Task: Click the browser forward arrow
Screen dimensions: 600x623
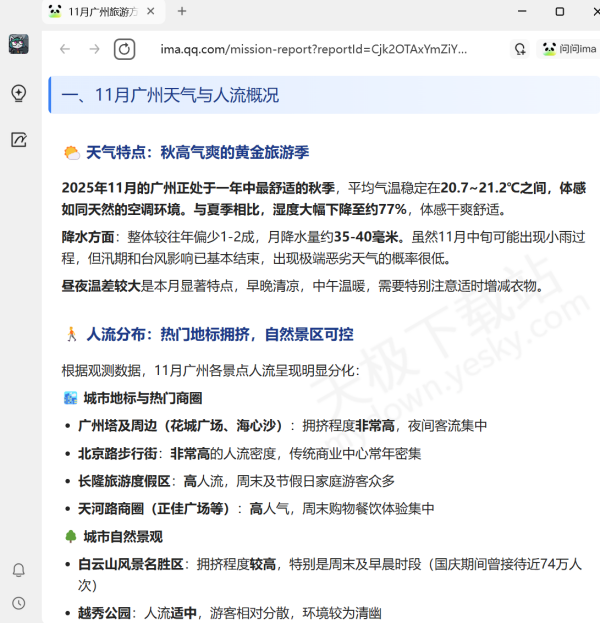Action: click(x=94, y=49)
